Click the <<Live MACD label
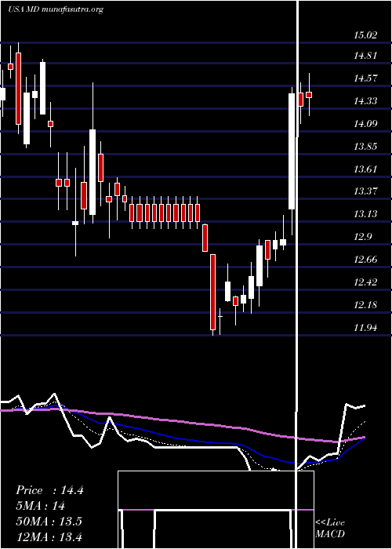Screen dimensions: 392x549 330,529
